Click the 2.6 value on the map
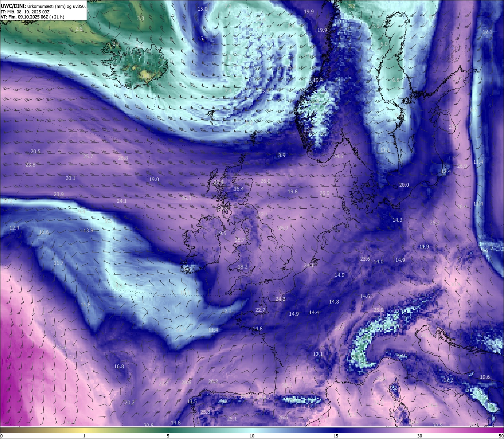This screenshot has width=504, height=439. [x=79, y=29]
